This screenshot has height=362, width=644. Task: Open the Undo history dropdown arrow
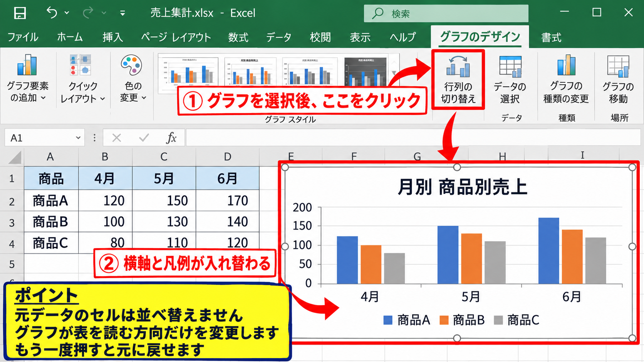pyautogui.click(x=67, y=13)
